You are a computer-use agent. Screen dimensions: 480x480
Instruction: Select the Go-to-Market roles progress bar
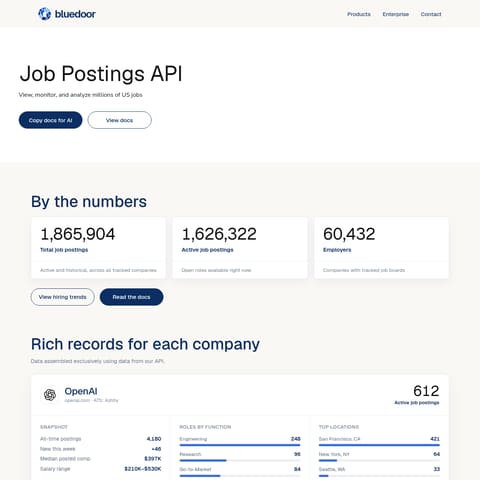[240, 476]
